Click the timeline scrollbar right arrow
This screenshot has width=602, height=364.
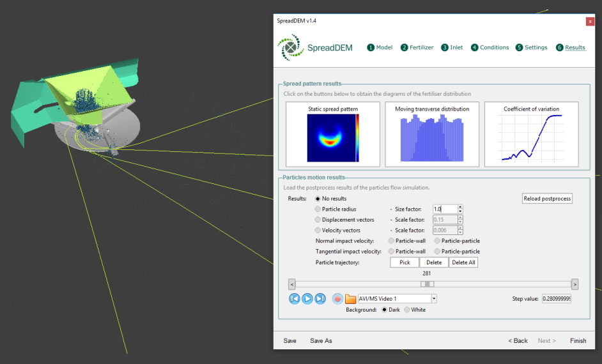pyautogui.click(x=575, y=284)
